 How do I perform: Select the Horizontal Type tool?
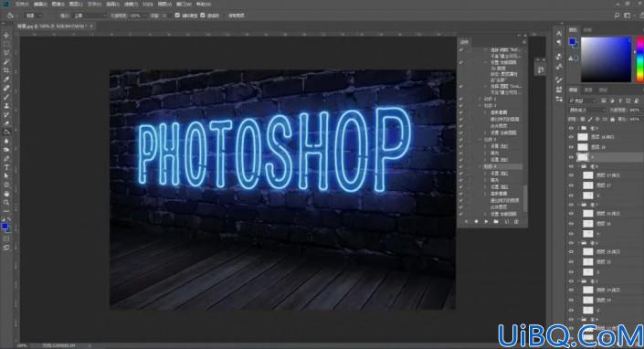(6, 167)
